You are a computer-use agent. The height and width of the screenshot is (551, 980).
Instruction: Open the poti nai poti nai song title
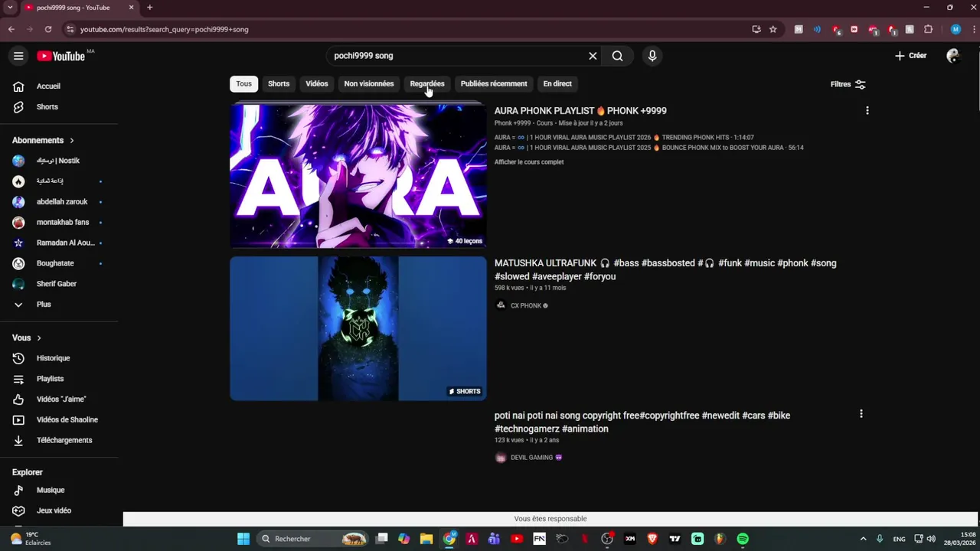(x=642, y=422)
